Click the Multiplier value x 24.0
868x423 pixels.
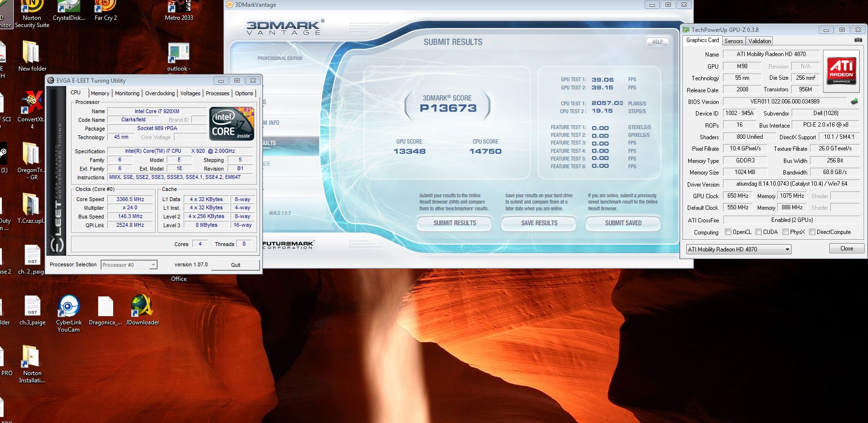(x=130, y=208)
